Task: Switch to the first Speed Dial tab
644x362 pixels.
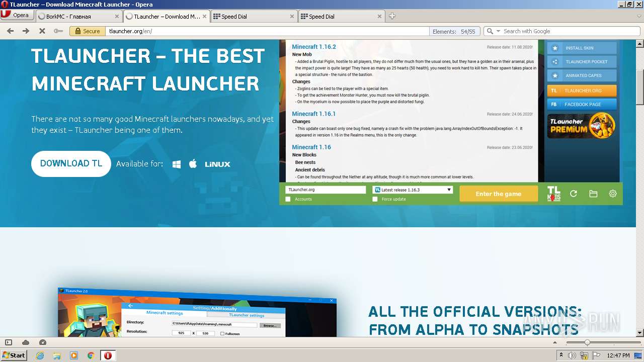Action: [x=254, y=16]
